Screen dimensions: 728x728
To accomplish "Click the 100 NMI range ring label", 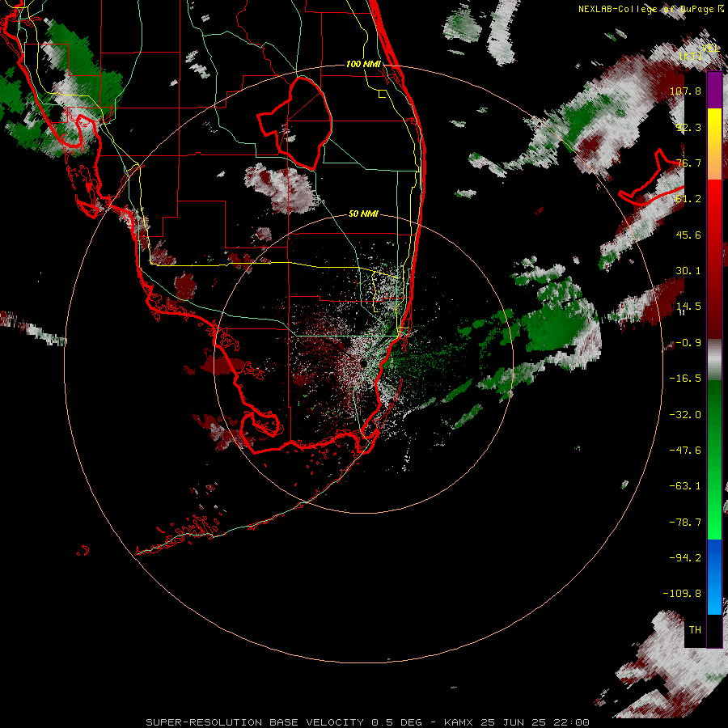I will point(363,64).
